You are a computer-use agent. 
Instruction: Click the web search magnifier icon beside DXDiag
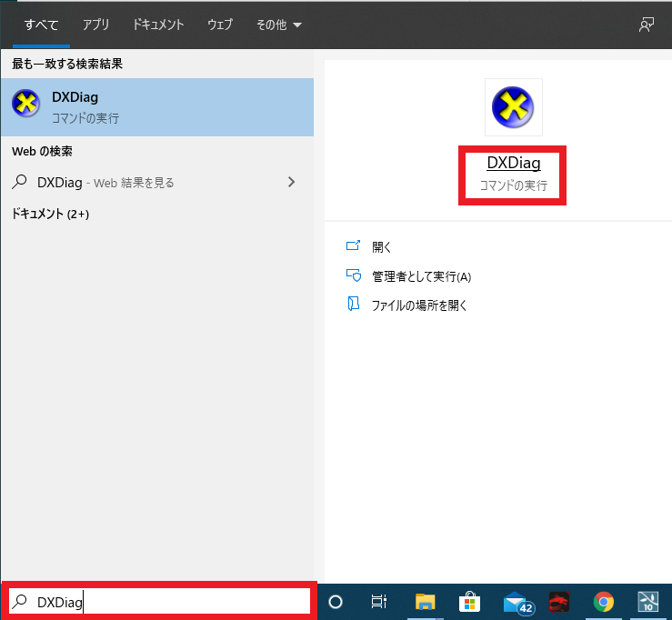click(x=20, y=182)
